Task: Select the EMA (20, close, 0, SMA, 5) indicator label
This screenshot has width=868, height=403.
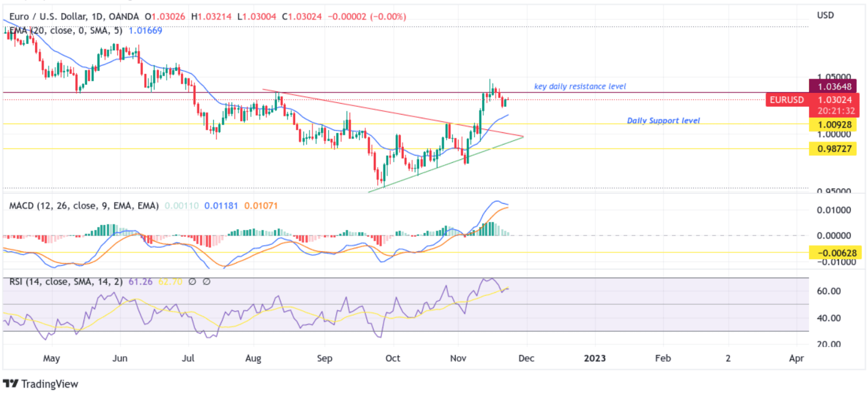Action: (x=66, y=30)
